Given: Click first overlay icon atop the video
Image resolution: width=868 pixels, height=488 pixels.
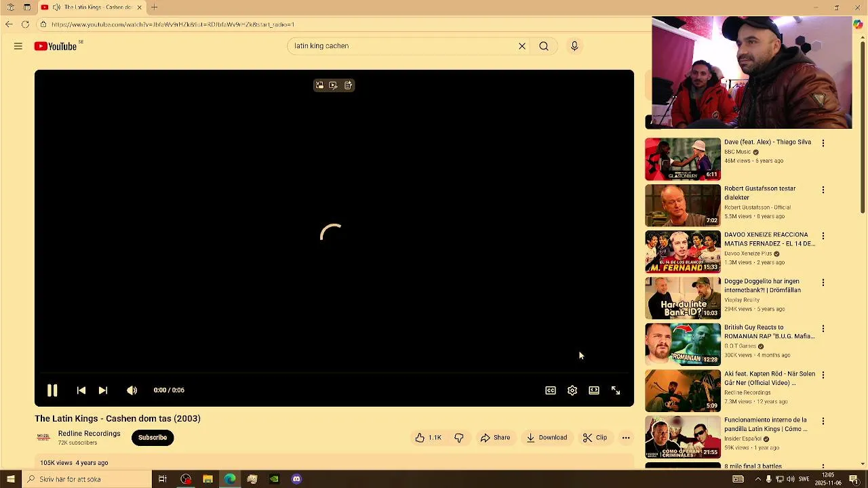Looking at the screenshot, I should [x=319, y=85].
